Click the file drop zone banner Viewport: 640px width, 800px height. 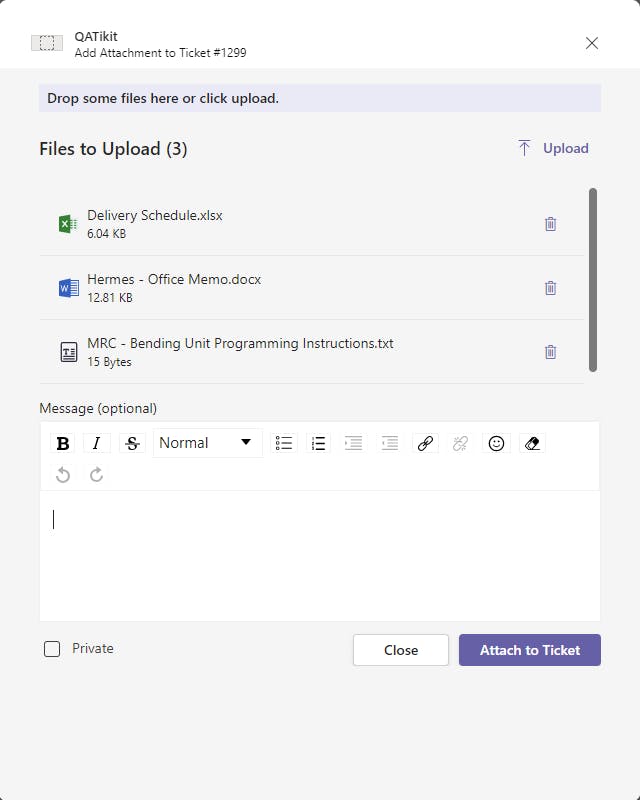point(320,98)
